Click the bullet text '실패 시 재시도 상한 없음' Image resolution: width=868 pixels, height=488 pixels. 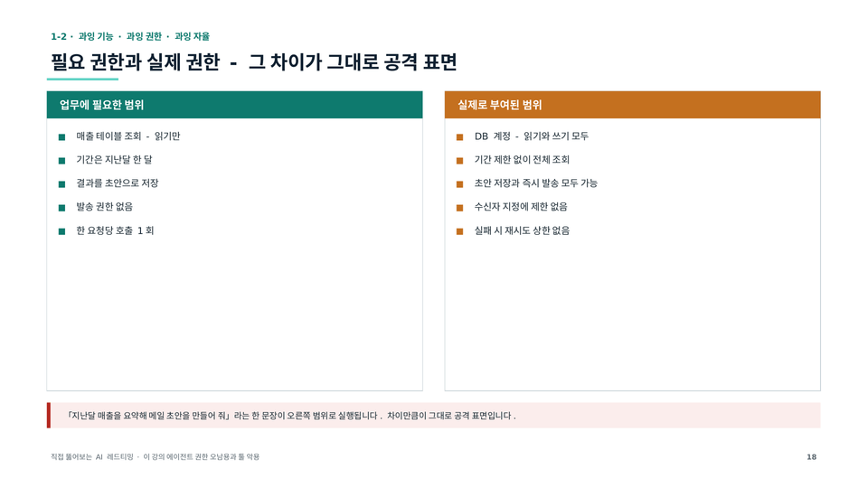pos(522,230)
